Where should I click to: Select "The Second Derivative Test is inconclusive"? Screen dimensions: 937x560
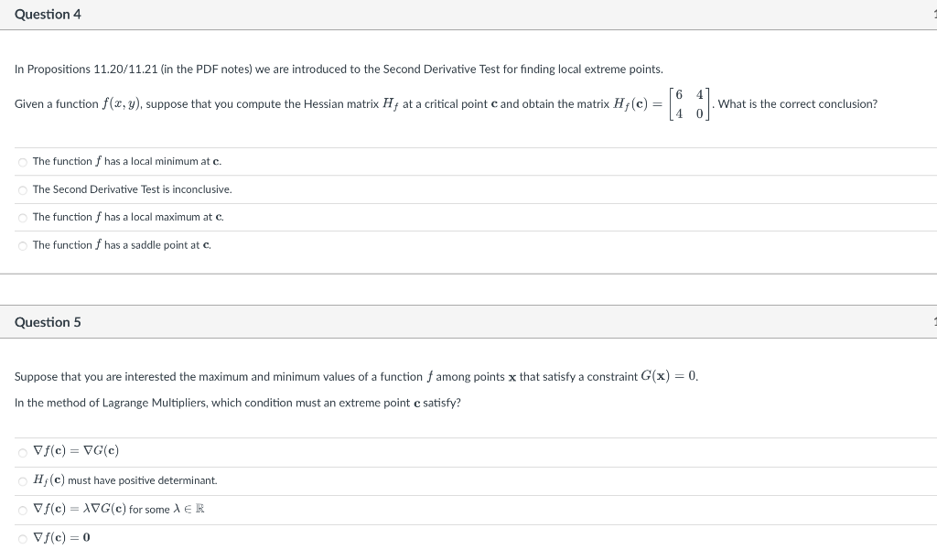pyautogui.click(x=22, y=189)
